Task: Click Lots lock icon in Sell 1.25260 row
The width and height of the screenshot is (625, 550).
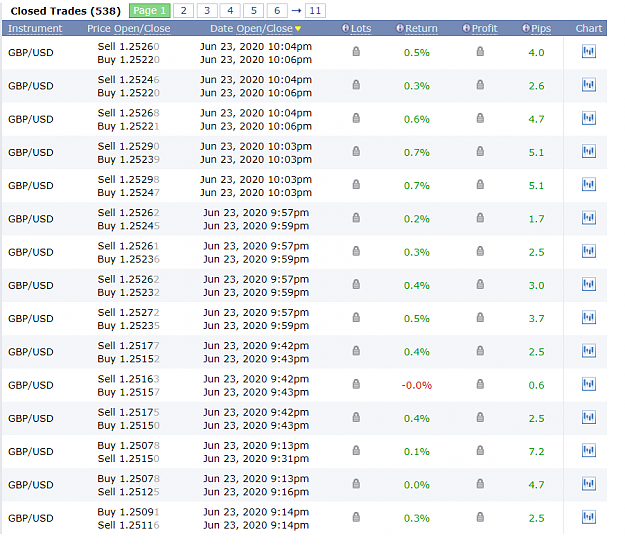Action: [356, 51]
